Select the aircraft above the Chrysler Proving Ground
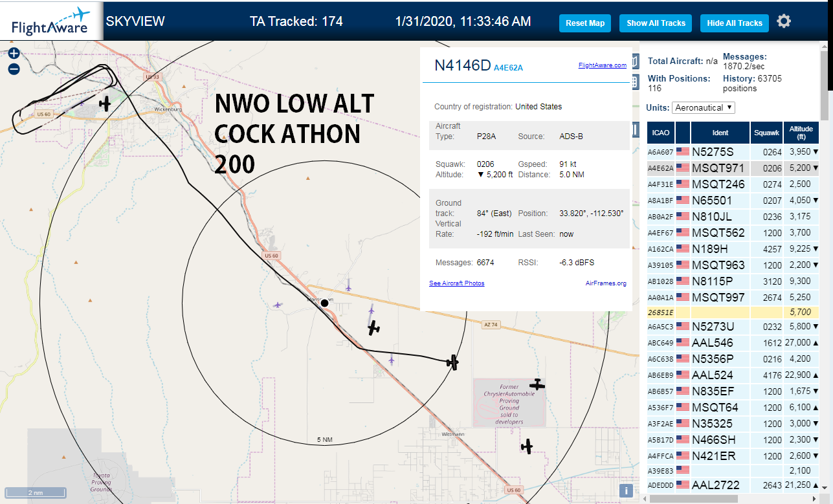Image resolution: width=833 pixels, height=504 pixels. [x=537, y=385]
